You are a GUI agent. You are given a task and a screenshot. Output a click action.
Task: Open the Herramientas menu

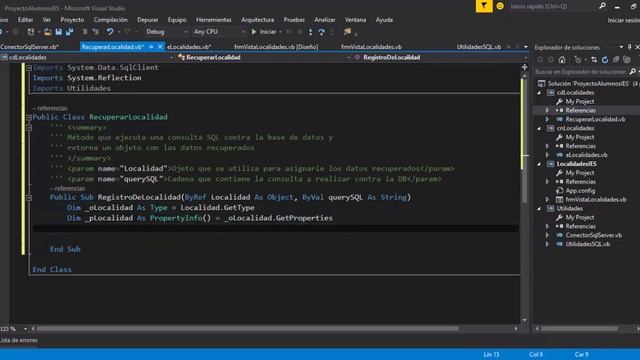click(x=213, y=20)
